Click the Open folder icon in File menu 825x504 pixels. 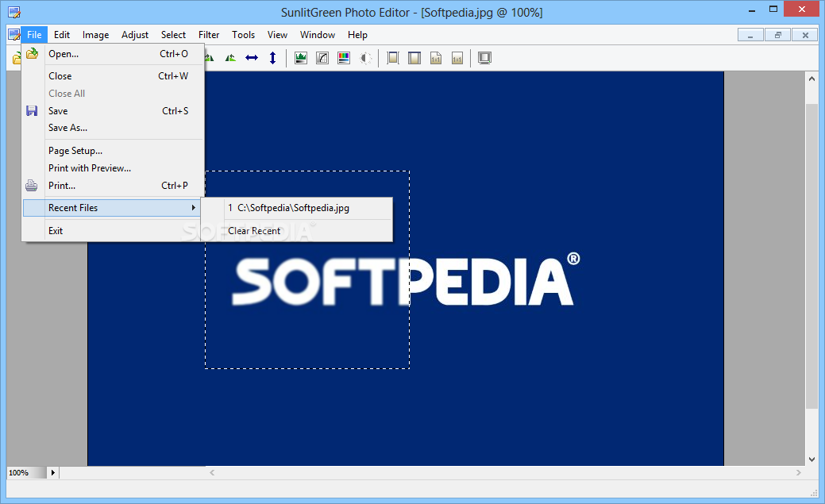(x=32, y=53)
